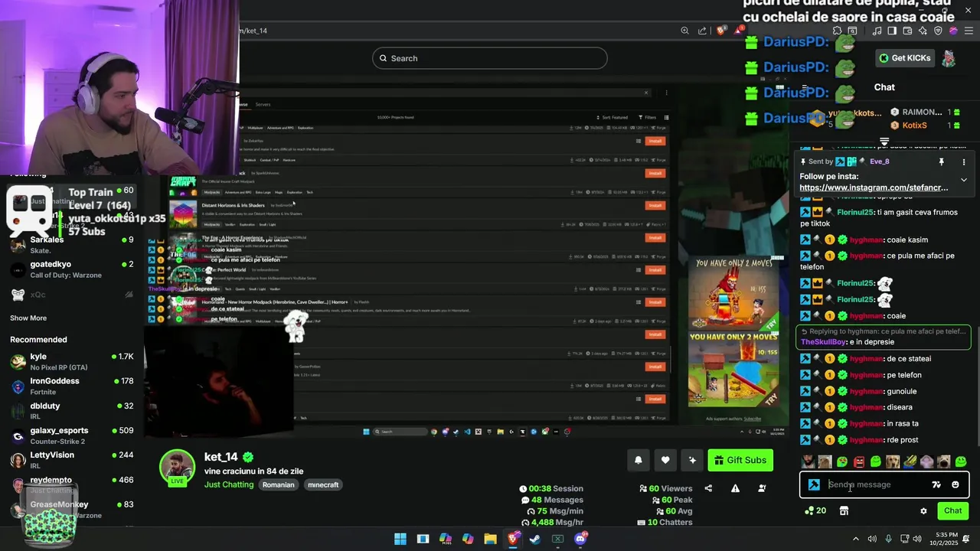Click ket_14 channel name

221,457
